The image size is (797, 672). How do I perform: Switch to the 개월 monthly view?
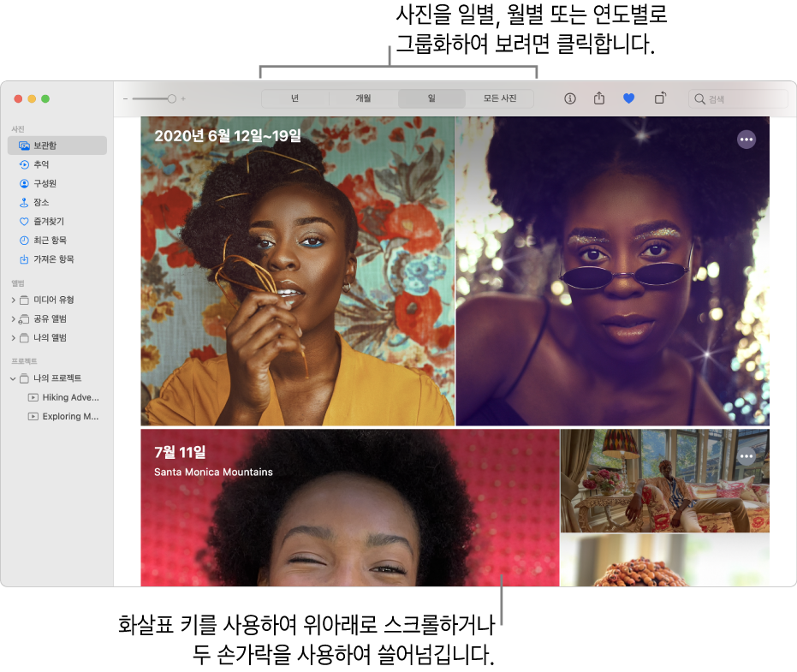point(363,98)
